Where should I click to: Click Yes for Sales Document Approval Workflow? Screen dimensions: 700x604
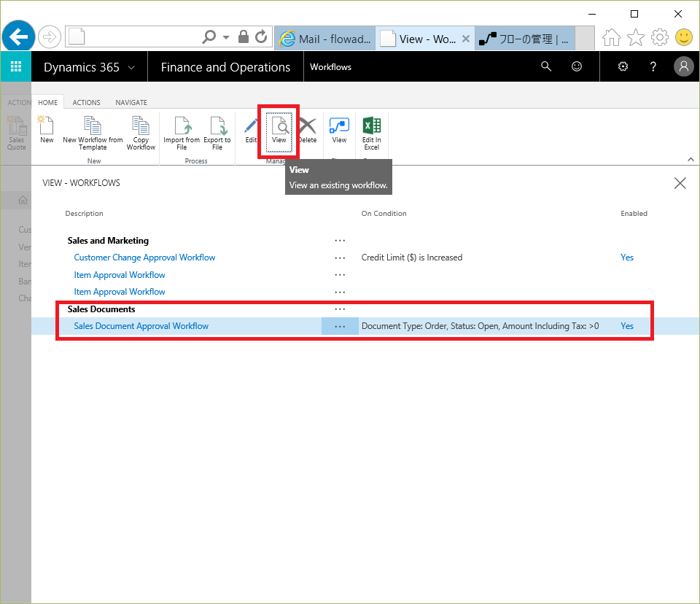(x=627, y=326)
